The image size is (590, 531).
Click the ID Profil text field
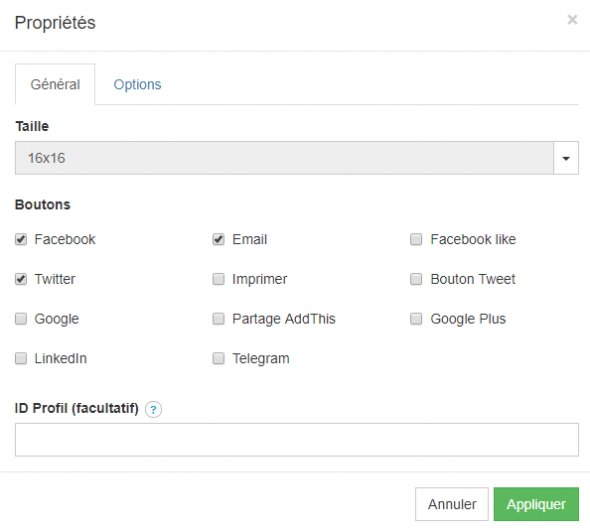(x=297, y=440)
